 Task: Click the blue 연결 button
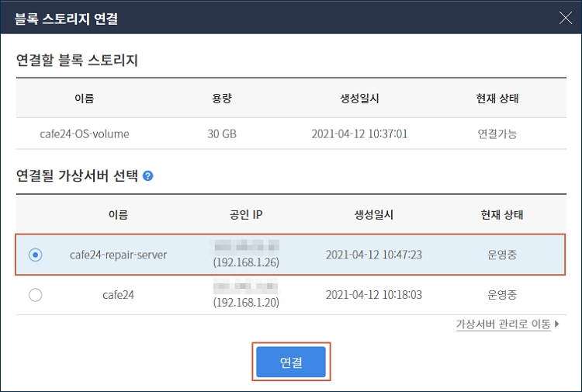click(291, 362)
